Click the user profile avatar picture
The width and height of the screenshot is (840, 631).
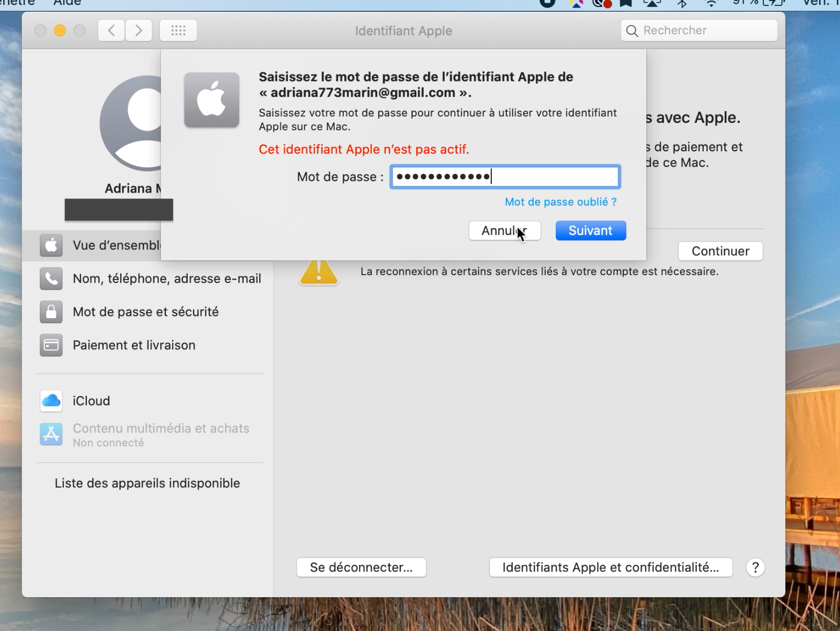[x=130, y=123]
